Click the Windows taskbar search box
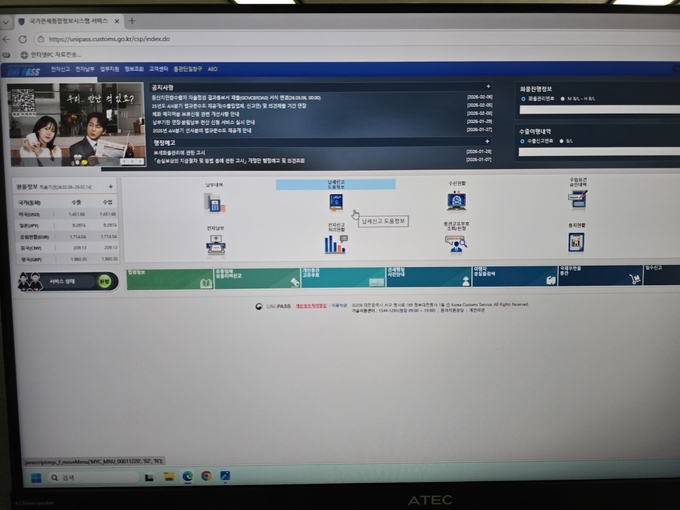Viewport: 680px width, 510px height. coord(90,478)
